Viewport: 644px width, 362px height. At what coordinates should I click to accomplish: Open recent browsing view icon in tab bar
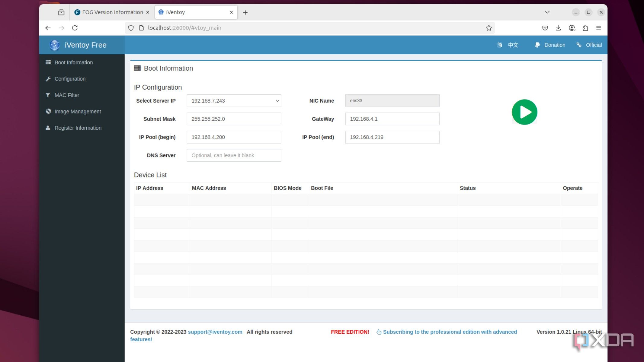[x=61, y=12]
